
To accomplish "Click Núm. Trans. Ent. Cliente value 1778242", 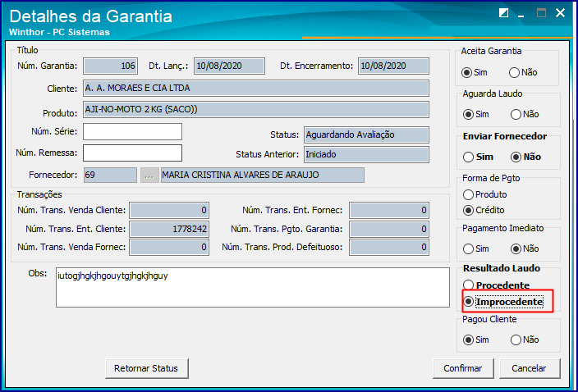I will pos(169,229).
